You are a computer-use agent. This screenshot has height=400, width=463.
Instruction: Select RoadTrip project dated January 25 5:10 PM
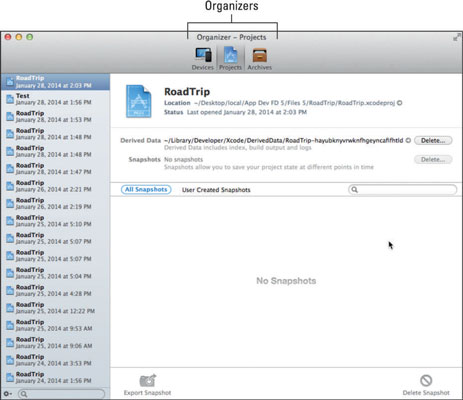[55, 221]
